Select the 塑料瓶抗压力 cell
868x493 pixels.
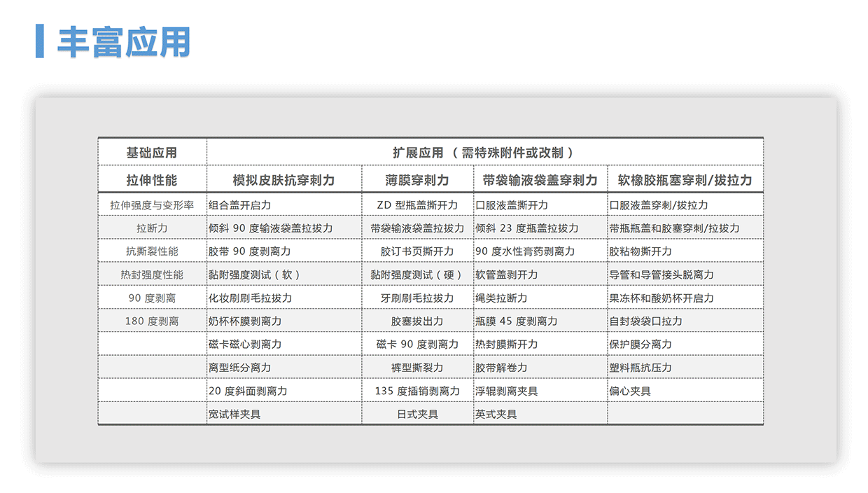(x=640, y=367)
